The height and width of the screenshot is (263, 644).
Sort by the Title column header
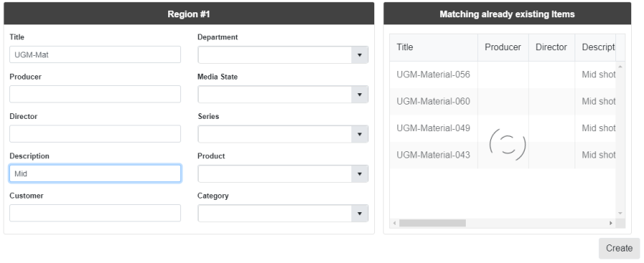click(434, 47)
